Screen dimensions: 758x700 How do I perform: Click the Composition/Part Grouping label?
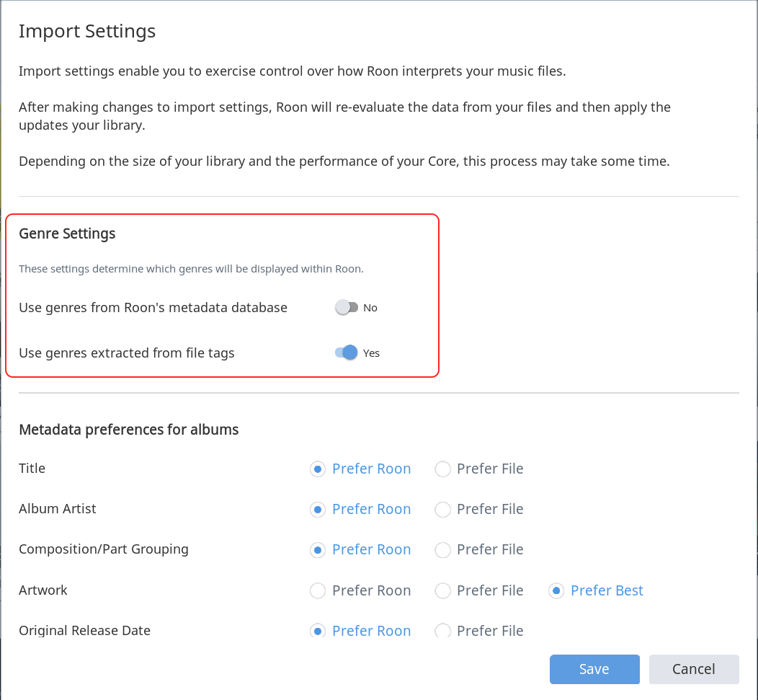coord(104,549)
